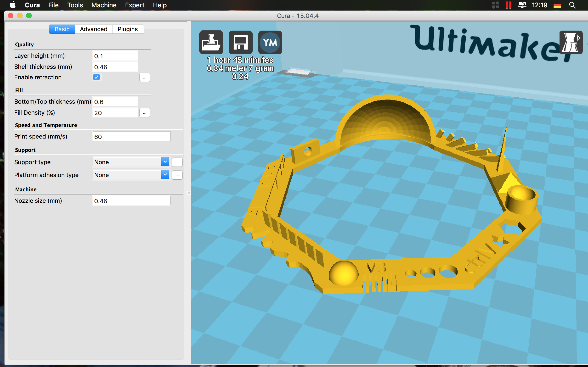The image size is (588, 367).
Task: Click the Layer height input field
Action: coord(115,56)
